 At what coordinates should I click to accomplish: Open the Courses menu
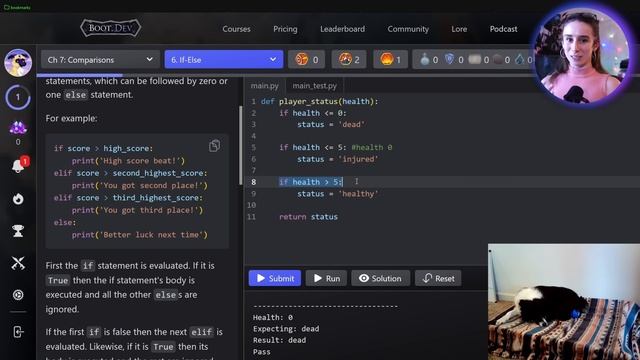(236, 29)
